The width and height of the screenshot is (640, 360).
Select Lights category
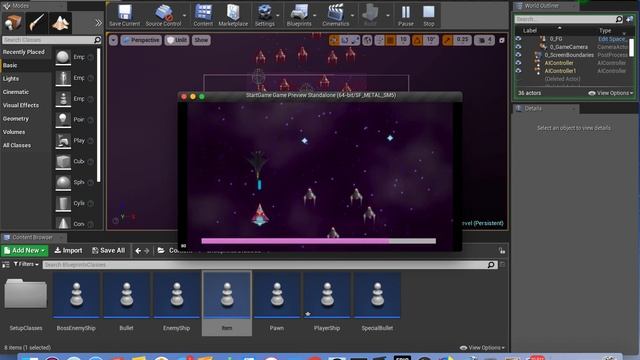coord(11,78)
